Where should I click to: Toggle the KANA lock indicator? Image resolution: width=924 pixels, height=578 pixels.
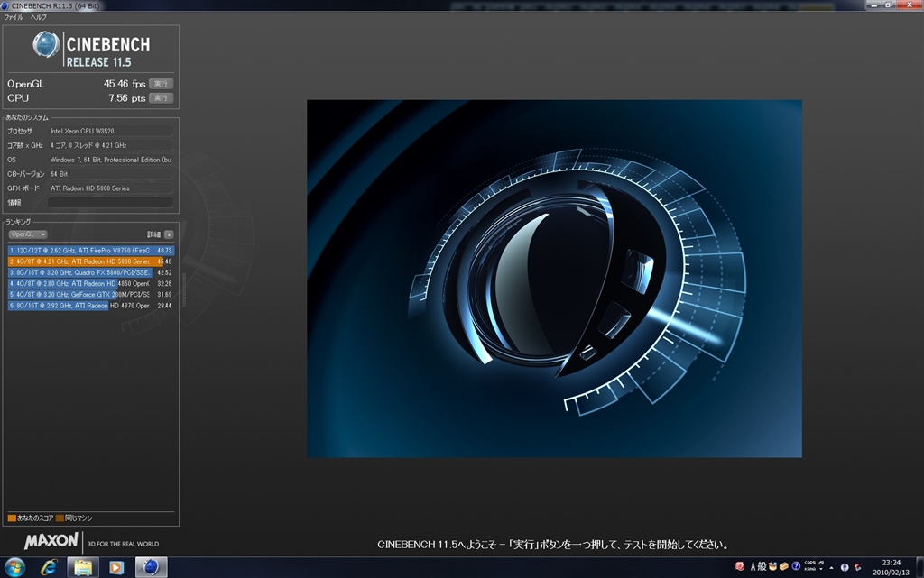(809, 569)
